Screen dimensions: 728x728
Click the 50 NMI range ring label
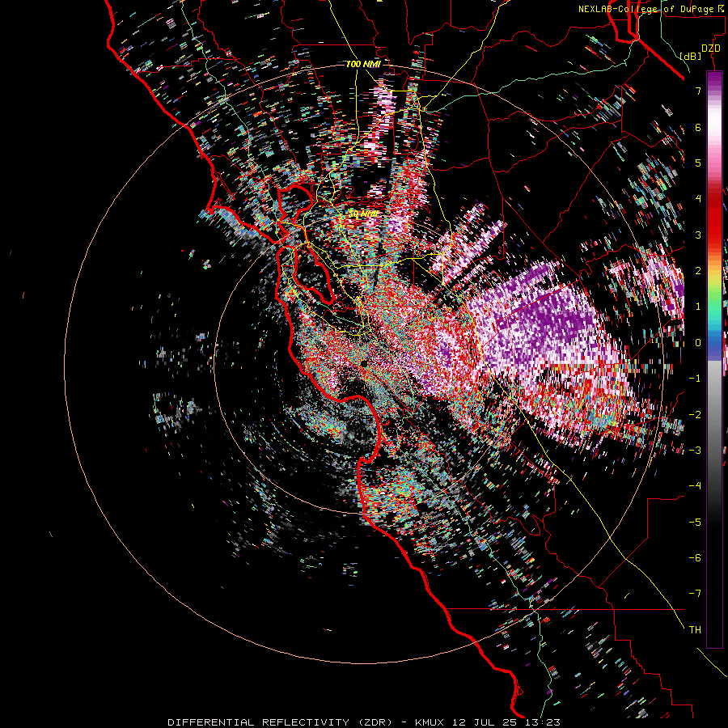coord(363,214)
